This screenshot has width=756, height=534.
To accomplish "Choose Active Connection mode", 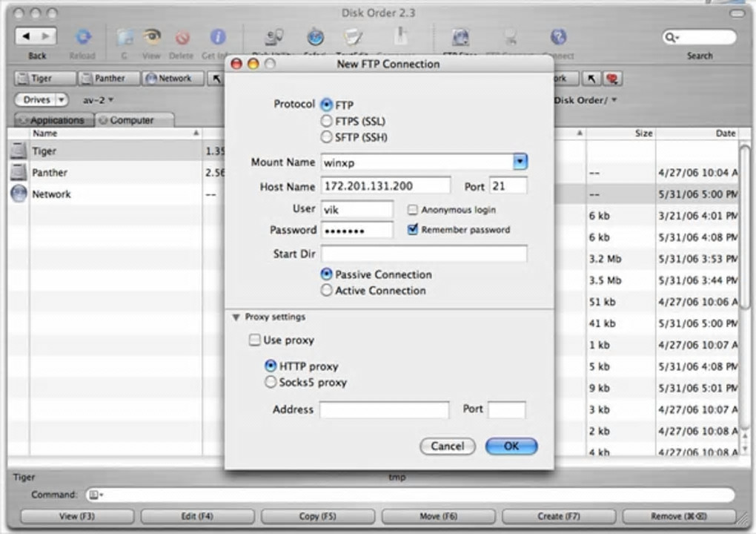I will [x=326, y=291].
